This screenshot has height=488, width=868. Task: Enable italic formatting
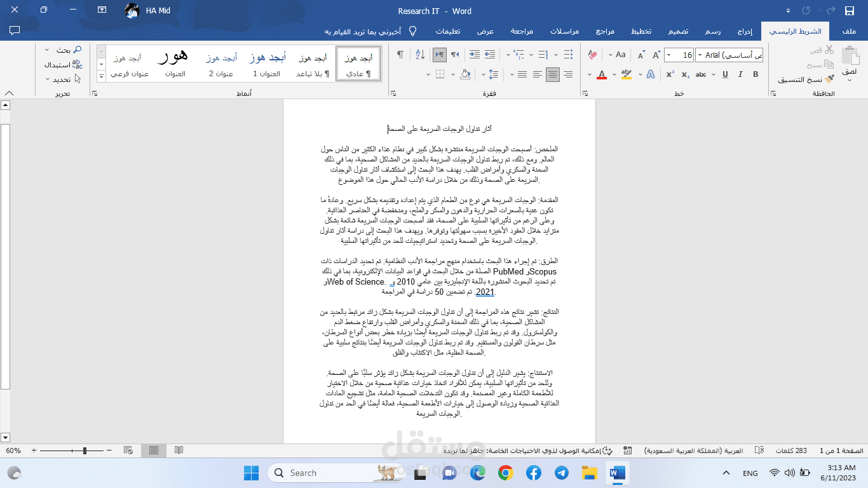coord(739,74)
